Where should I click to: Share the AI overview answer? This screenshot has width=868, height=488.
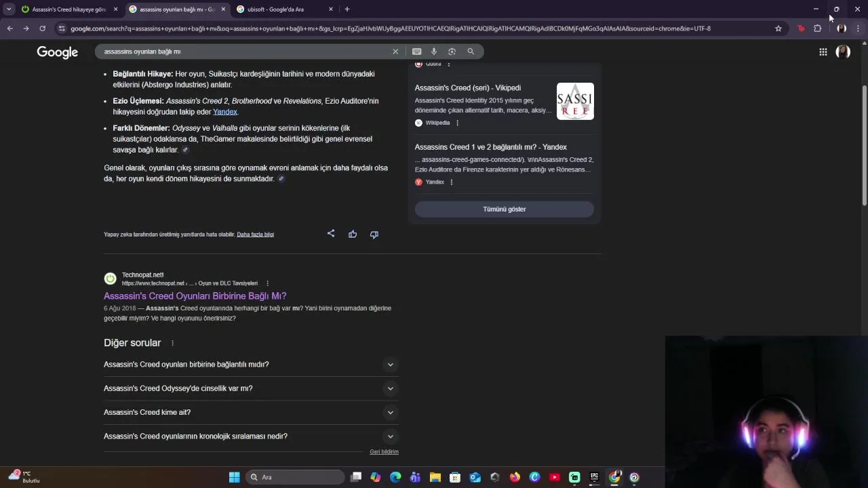click(x=331, y=234)
